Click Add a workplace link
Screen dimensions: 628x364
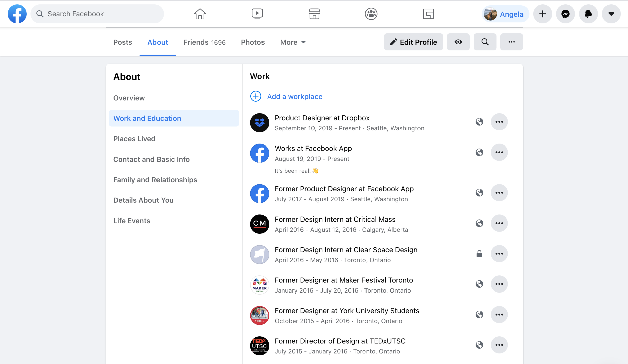294,96
